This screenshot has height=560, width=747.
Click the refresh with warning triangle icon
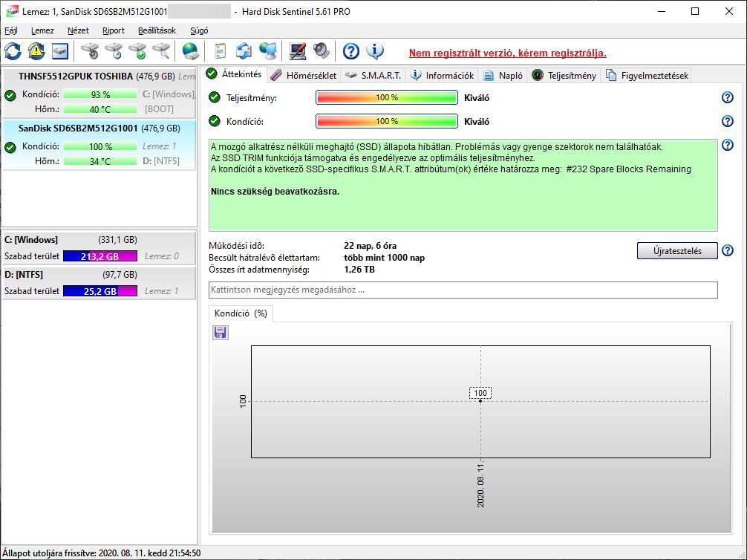click(x=36, y=51)
